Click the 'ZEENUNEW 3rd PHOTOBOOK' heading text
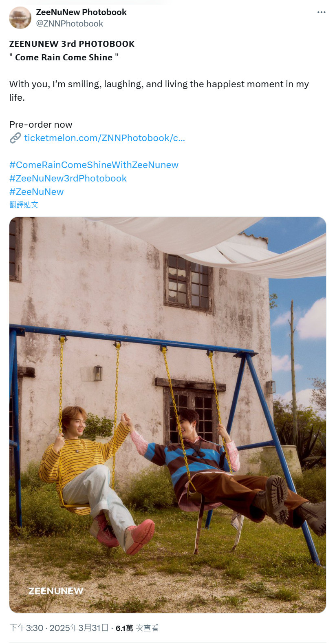 [x=72, y=44]
